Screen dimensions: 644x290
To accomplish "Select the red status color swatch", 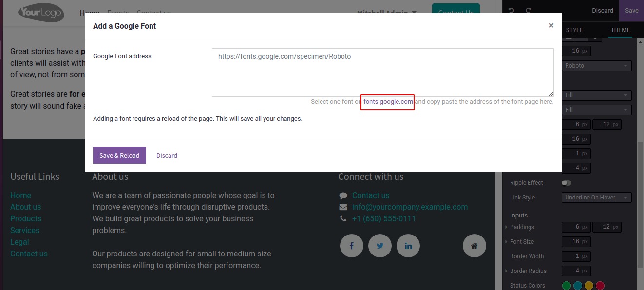I will [x=600, y=286].
